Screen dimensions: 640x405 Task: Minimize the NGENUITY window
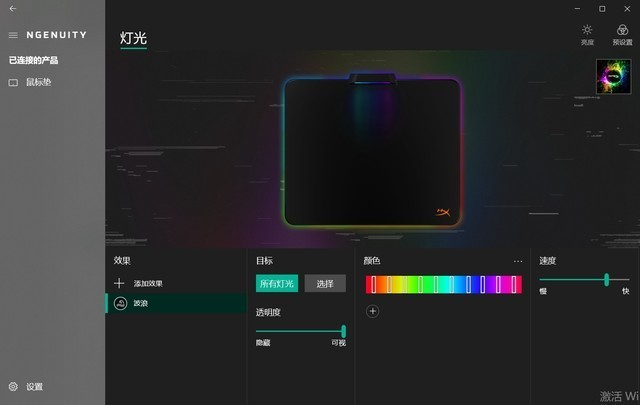[x=577, y=9]
